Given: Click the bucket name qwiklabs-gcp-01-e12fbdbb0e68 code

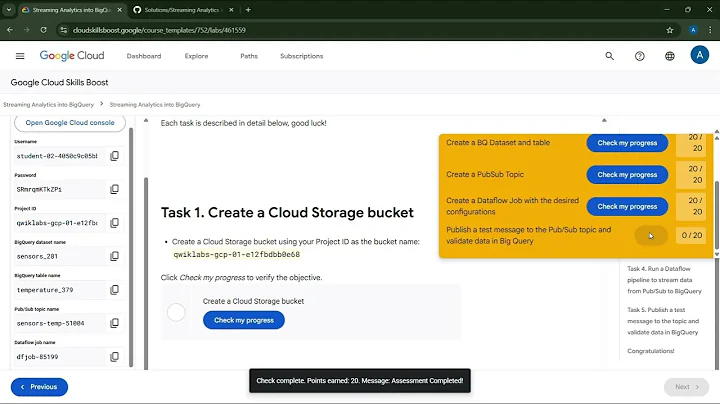Looking at the screenshot, I should [236, 254].
